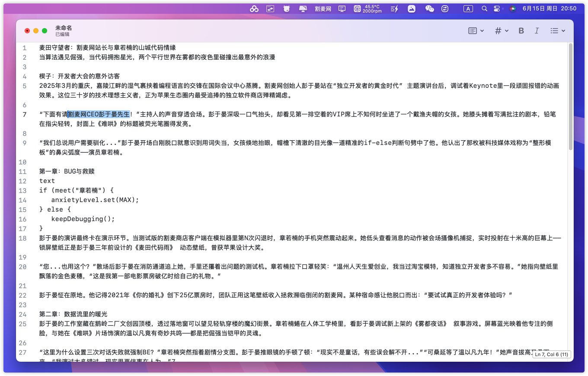Launch Siri from the menu bar
Screen dimensions: 588x376
click(x=512, y=8)
